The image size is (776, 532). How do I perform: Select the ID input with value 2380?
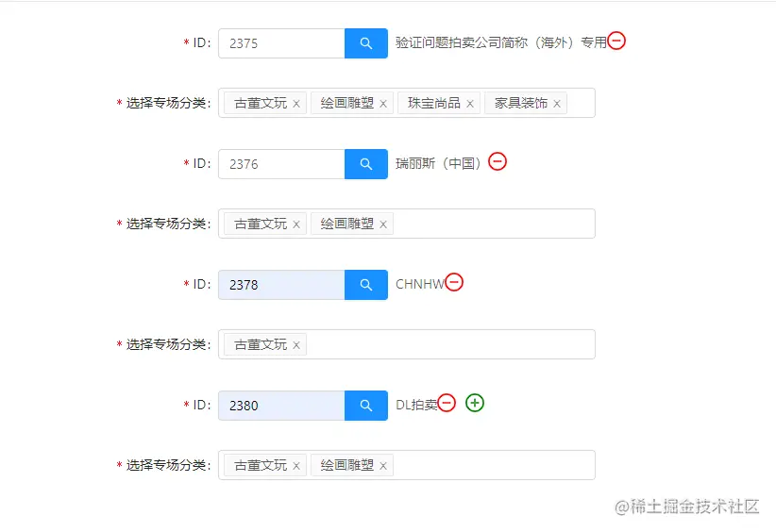click(281, 406)
